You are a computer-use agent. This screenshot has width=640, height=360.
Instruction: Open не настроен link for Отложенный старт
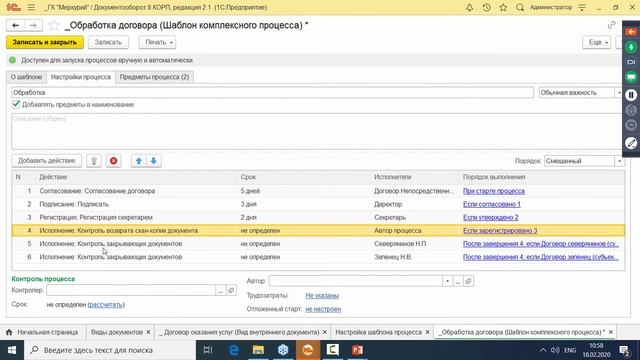point(323,309)
